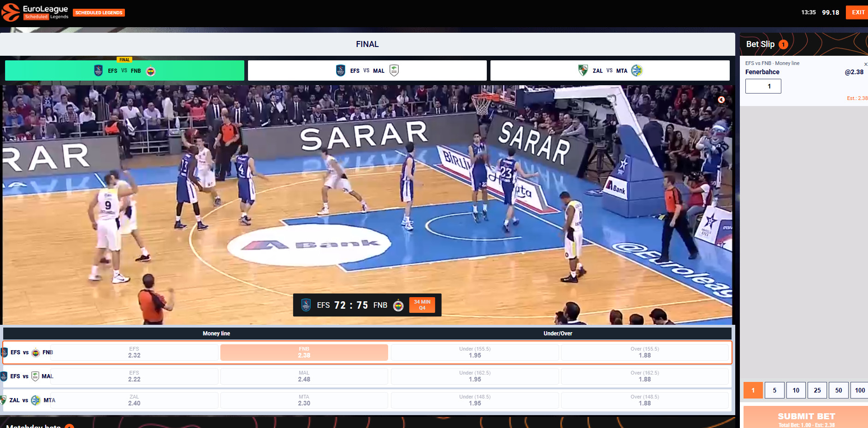Bet on EFS money line at 2.32
Screen dimensions: 868x428
point(134,352)
